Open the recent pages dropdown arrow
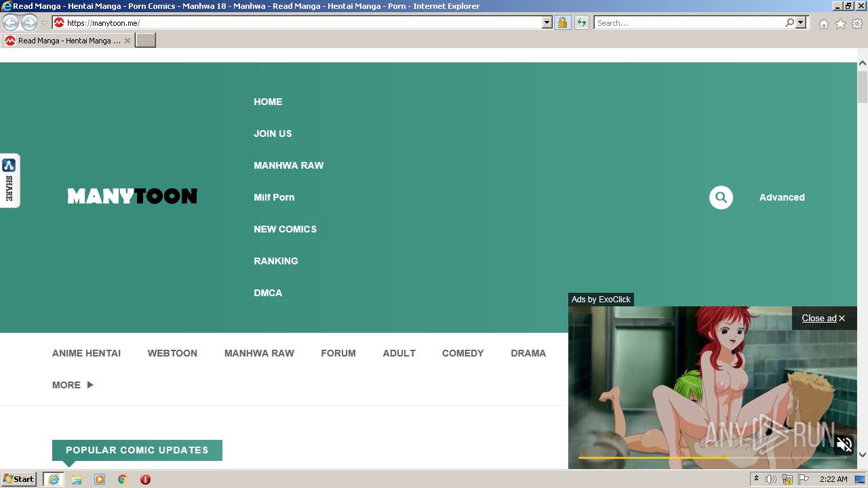The width and height of the screenshot is (868, 488). pyautogui.click(x=44, y=23)
